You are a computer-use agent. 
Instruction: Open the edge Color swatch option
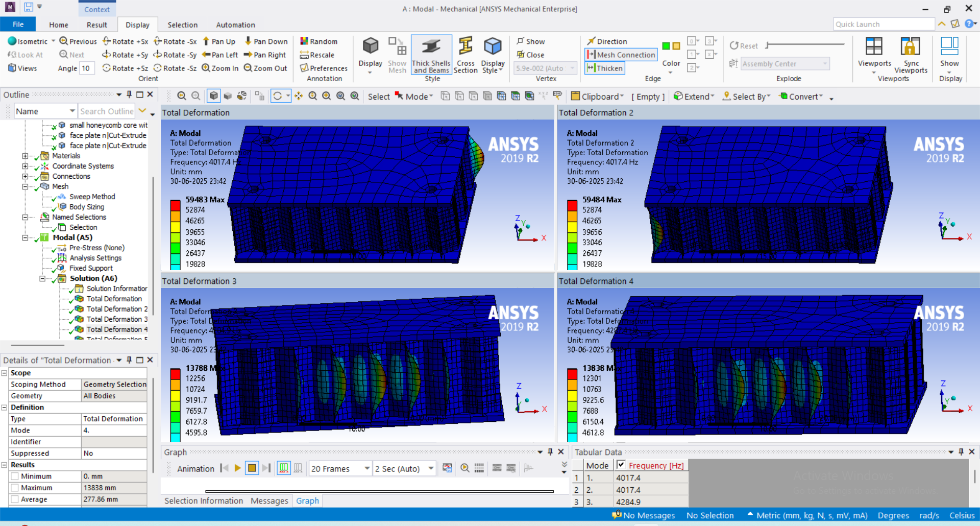671,54
